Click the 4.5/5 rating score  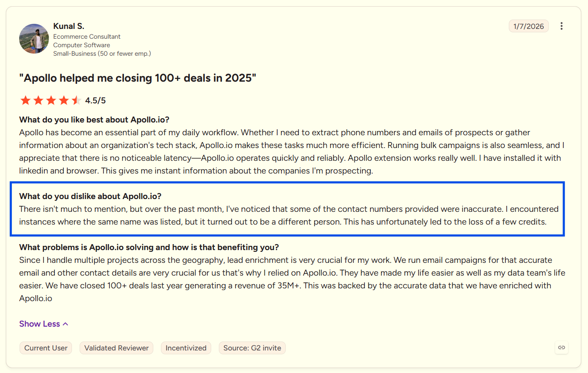tap(95, 100)
